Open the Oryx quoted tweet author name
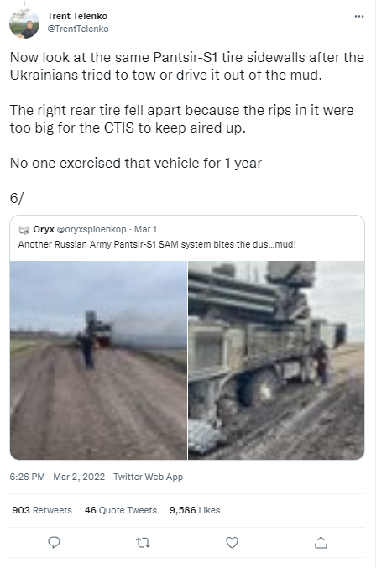Viewport: 392px width, 568px height. click(44, 229)
